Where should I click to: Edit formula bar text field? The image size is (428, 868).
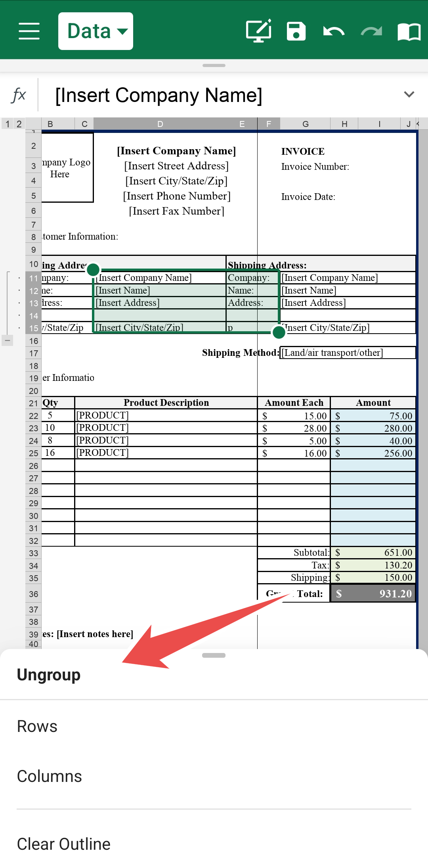point(222,95)
